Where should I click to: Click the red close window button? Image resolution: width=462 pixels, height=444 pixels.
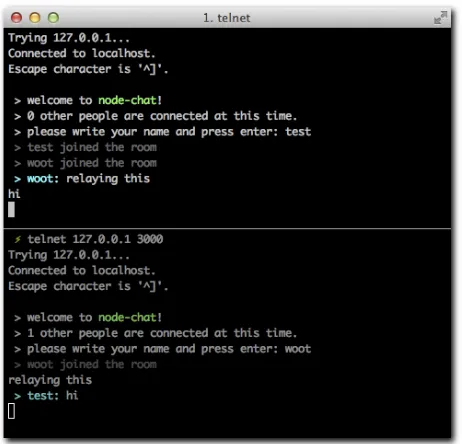tap(16, 17)
